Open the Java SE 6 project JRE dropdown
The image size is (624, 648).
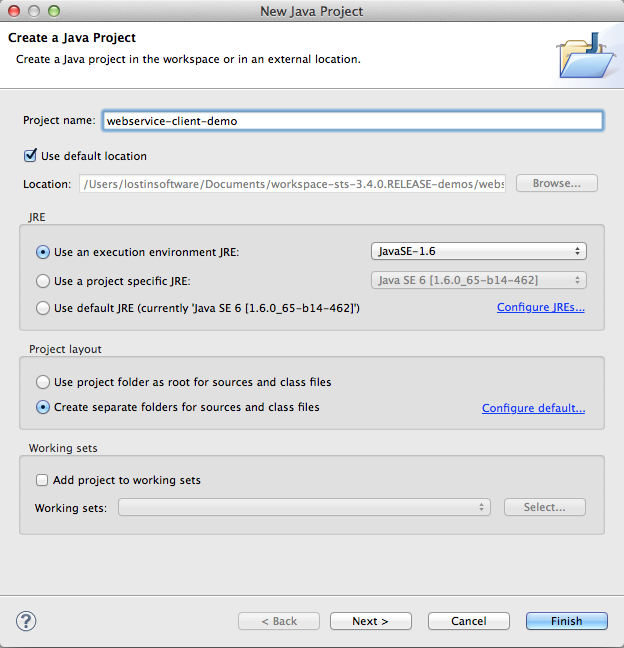tap(479, 280)
